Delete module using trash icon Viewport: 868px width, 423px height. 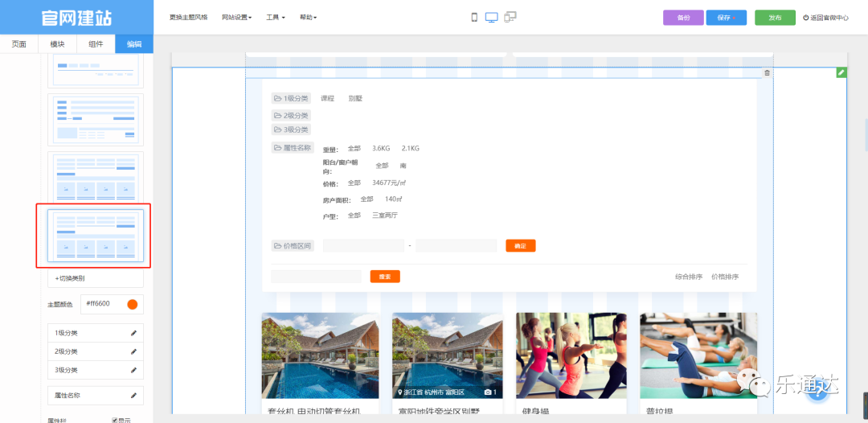tap(767, 72)
